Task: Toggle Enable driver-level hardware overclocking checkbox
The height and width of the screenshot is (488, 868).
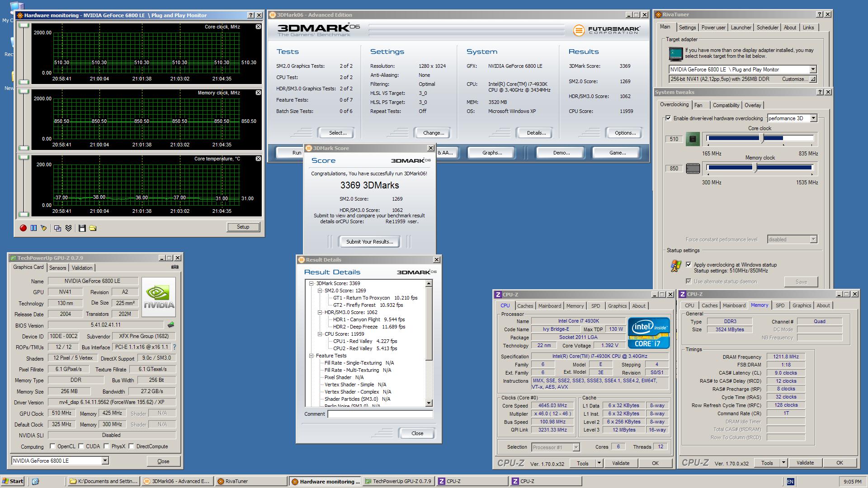Action: click(668, 118)
